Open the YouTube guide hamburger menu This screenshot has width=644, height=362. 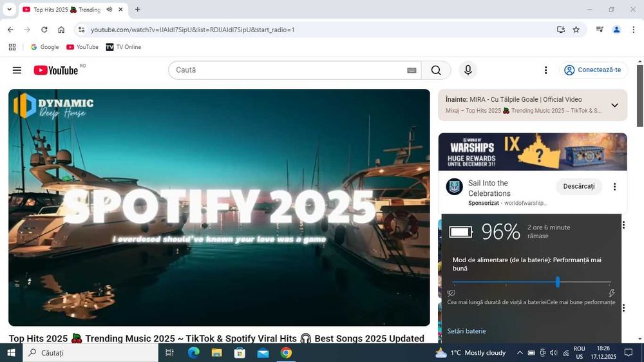coord(17,70)
